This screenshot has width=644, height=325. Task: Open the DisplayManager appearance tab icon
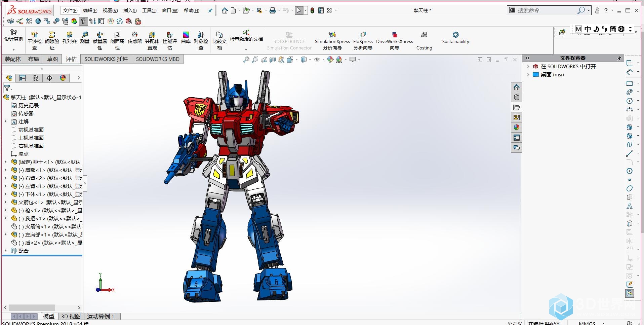click(x=63, y=78)
